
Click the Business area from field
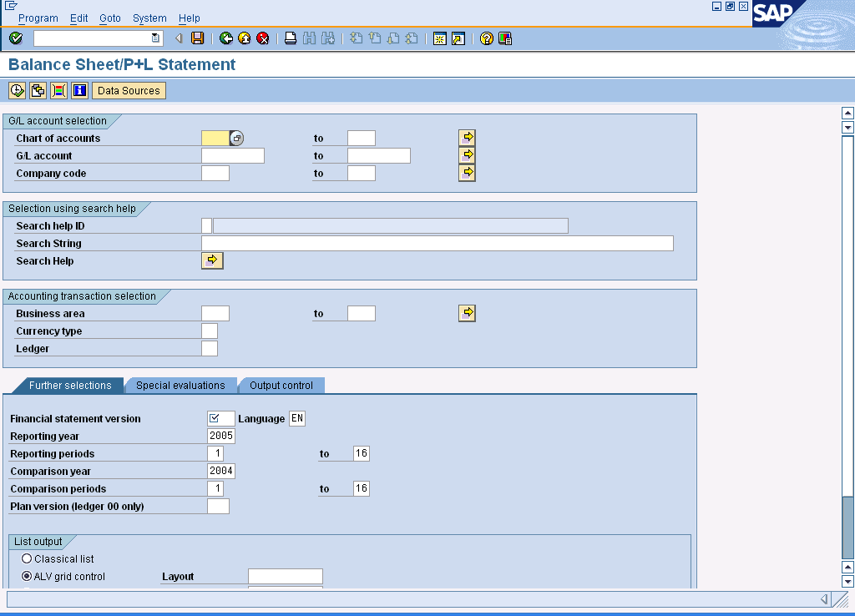[x=215, y=314]
